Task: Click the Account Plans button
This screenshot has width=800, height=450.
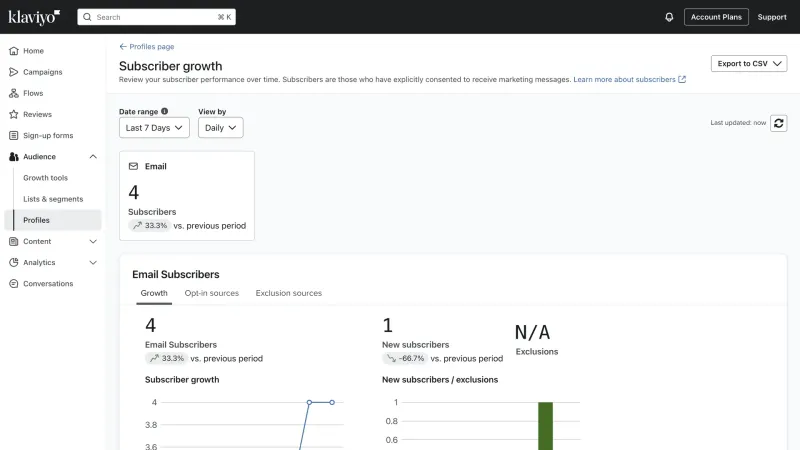Action: click(716, 17)
